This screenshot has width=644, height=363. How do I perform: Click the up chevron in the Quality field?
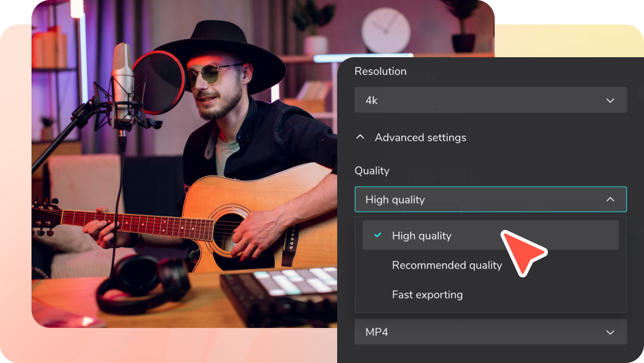pos(610,200)
